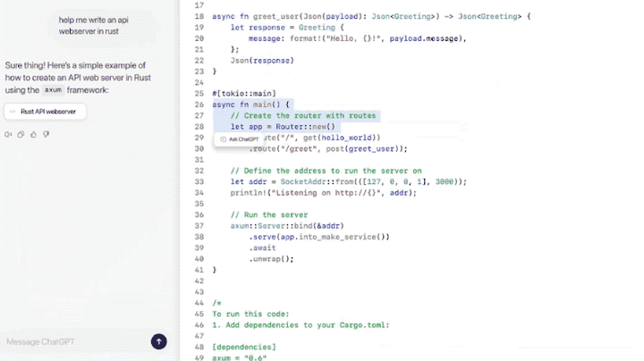Click the comment '// Run the server'

pos(269,215)
